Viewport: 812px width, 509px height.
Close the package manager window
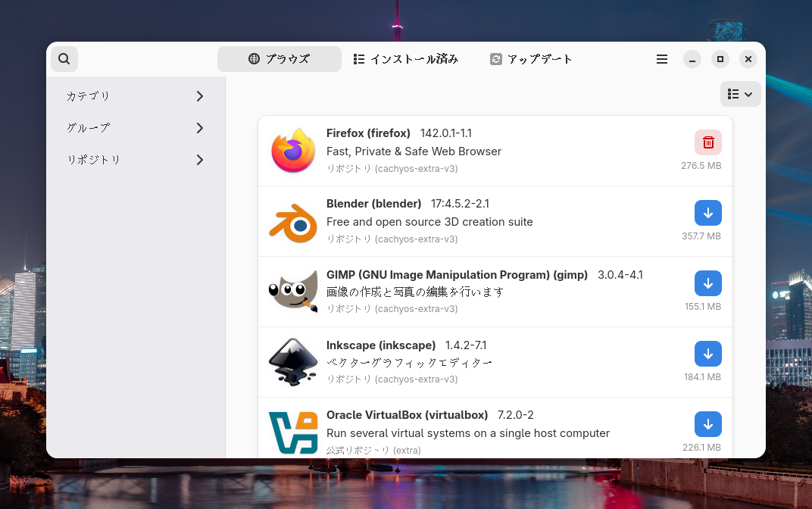click(x=748, y=59)
